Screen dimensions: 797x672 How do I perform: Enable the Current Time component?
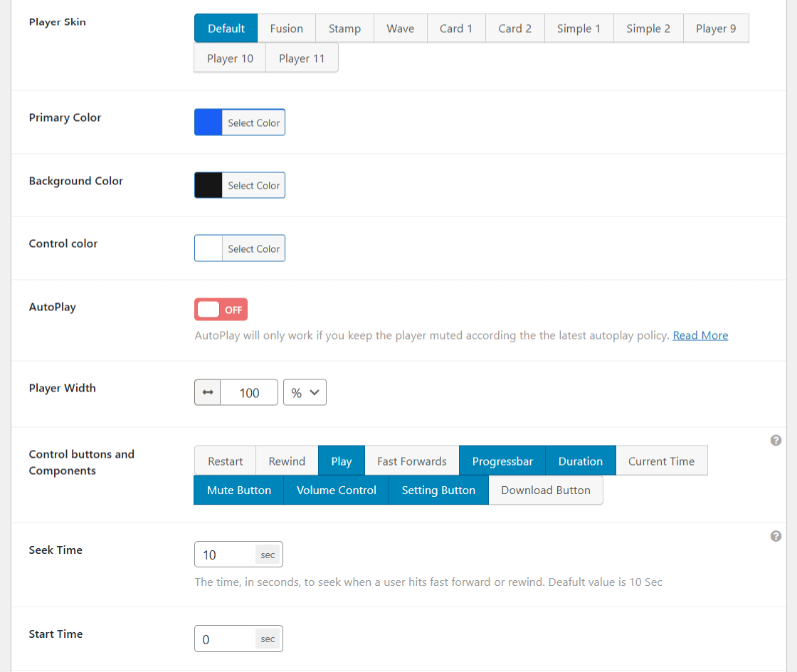click(x=661, y=461)
